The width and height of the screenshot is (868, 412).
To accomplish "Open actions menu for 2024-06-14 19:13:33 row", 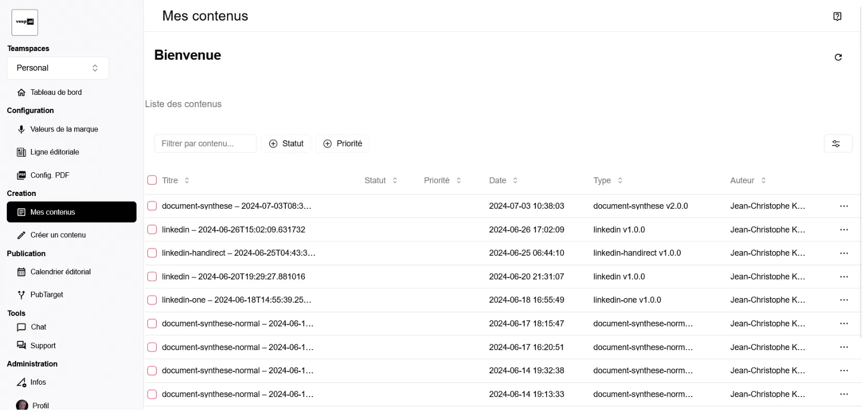I will (844, 394).
